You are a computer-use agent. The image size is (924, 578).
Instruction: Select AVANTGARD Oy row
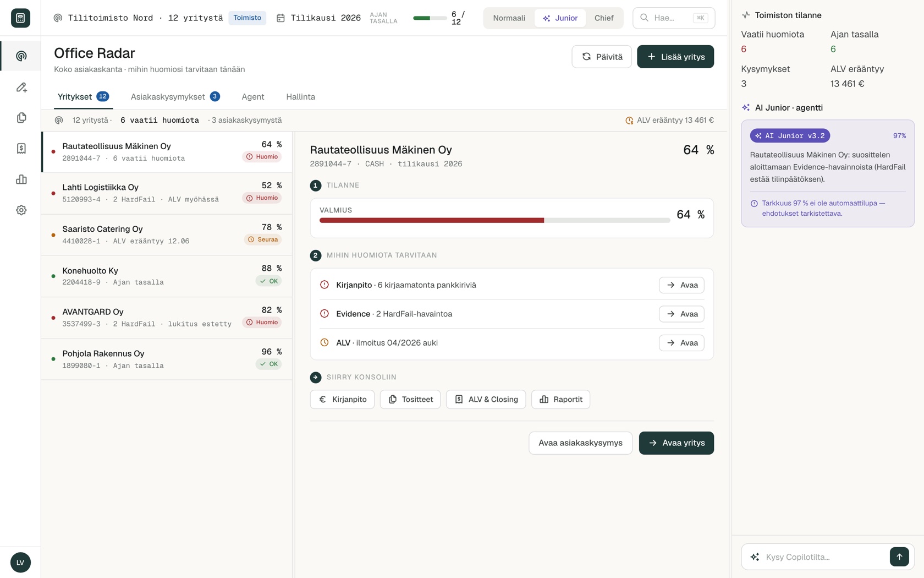pos(167,318)
